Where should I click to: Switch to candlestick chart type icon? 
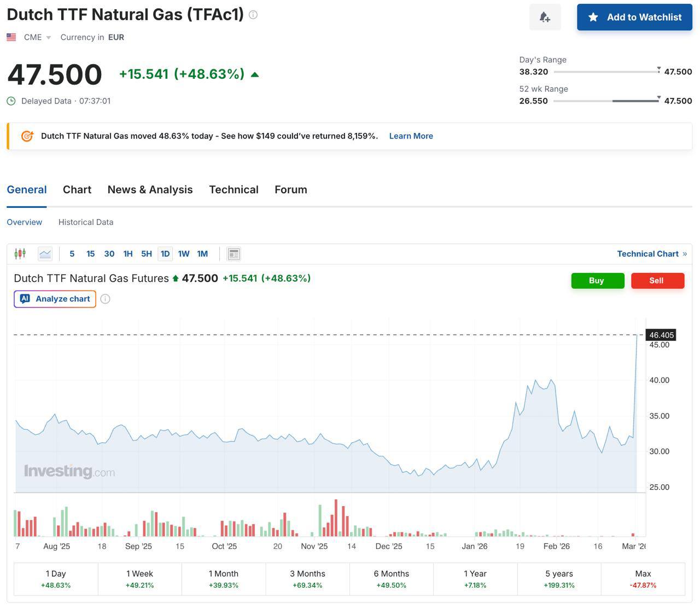tap(20, 253)
